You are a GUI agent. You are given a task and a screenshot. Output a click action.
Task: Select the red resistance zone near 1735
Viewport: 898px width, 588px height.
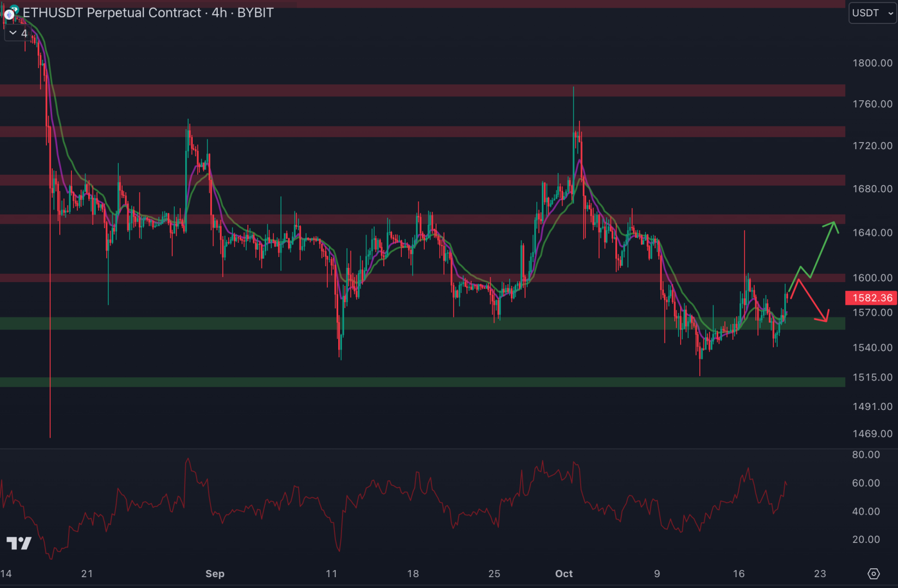point(423,132)
